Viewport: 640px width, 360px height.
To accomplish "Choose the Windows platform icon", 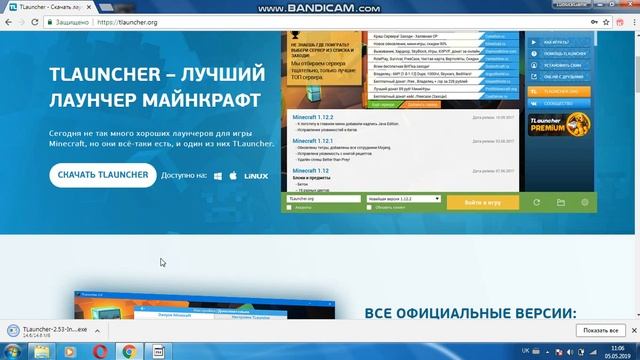I will click(x=218, y=176).
